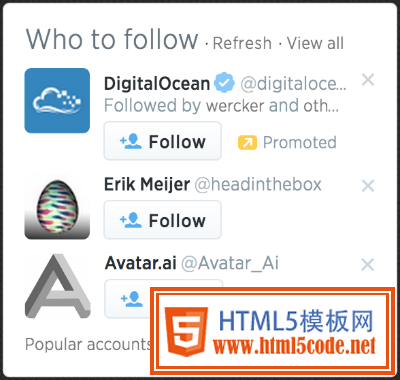The height and width of the screenshot is (380, 400).
Task: Click the Promoted label text
Action: [x=300, y=143]
